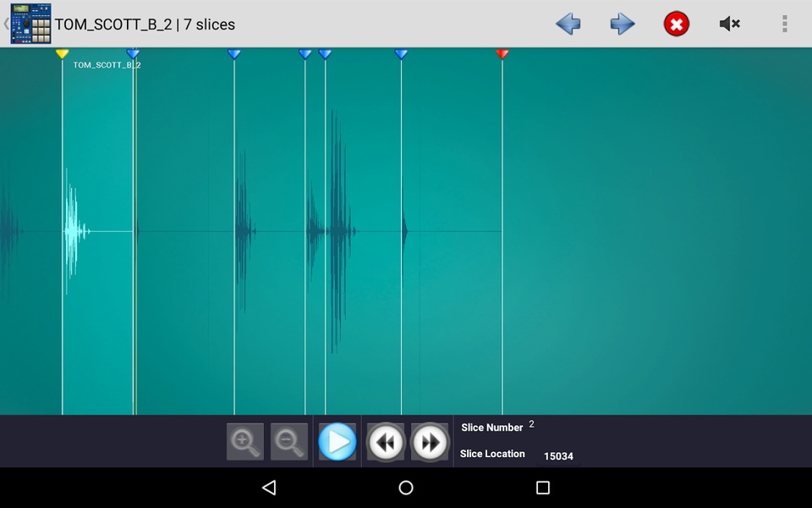Screen dimensions: 812x508
Task: Rewind using the double-left arrow button
Action: click(x=386, y=442)
